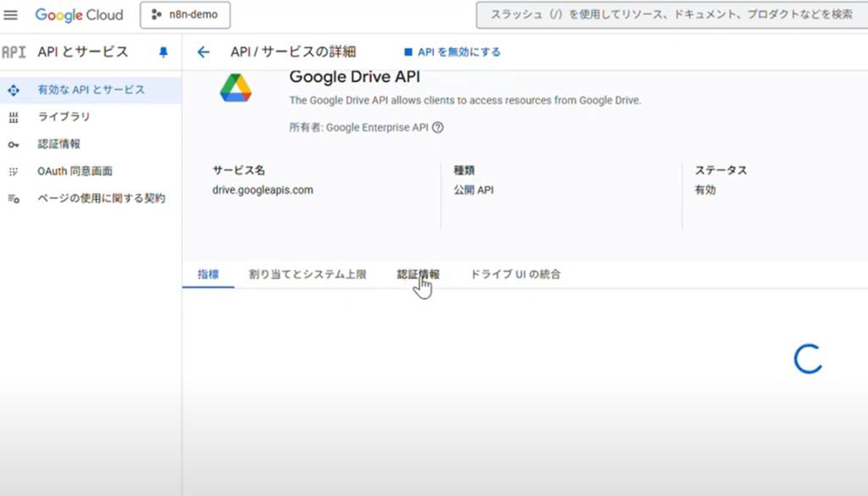Click the help icon beside Google Enterprise API
This screenshot has height=496, width=868.
[x=438, y=127]
